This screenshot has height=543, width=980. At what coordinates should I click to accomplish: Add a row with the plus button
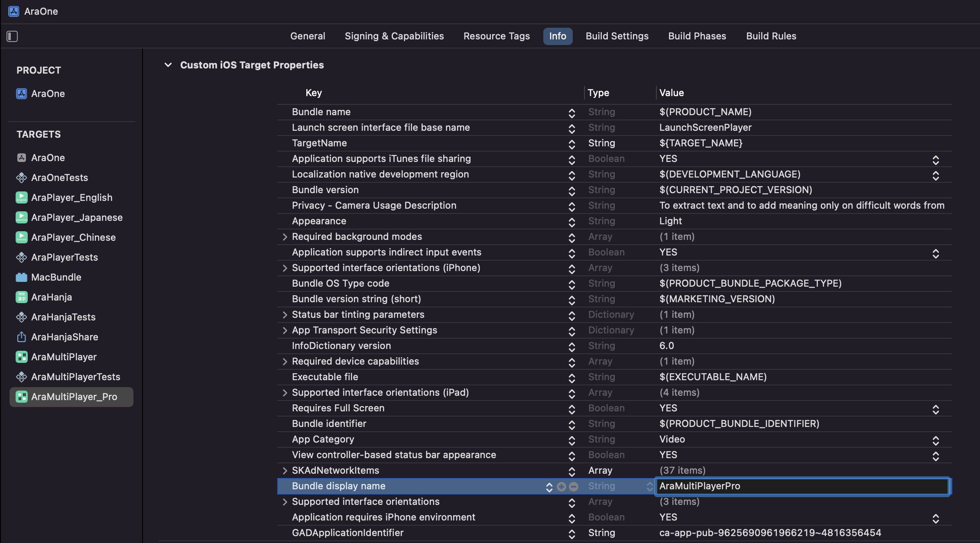click(x=561, y=487)
